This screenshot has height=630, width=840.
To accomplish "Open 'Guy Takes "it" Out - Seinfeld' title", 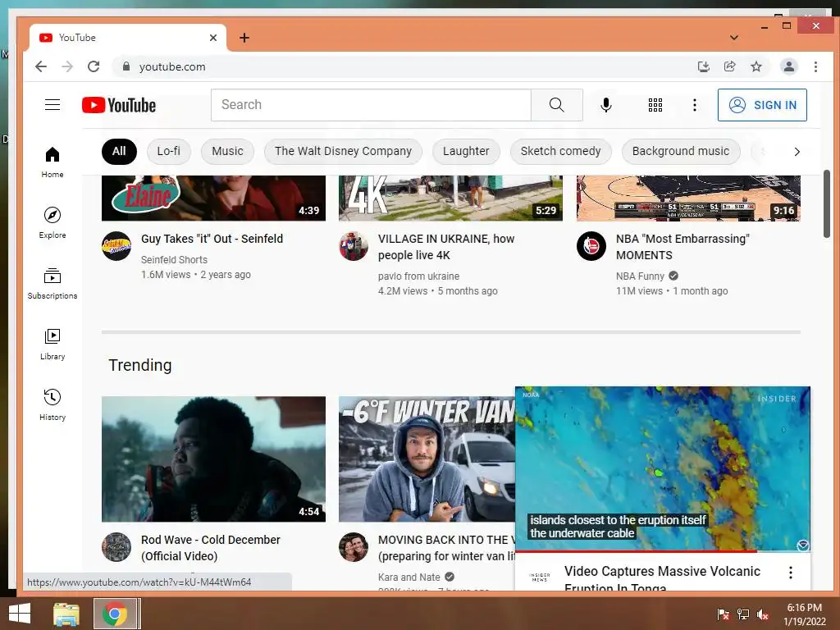I will point(212,239).
